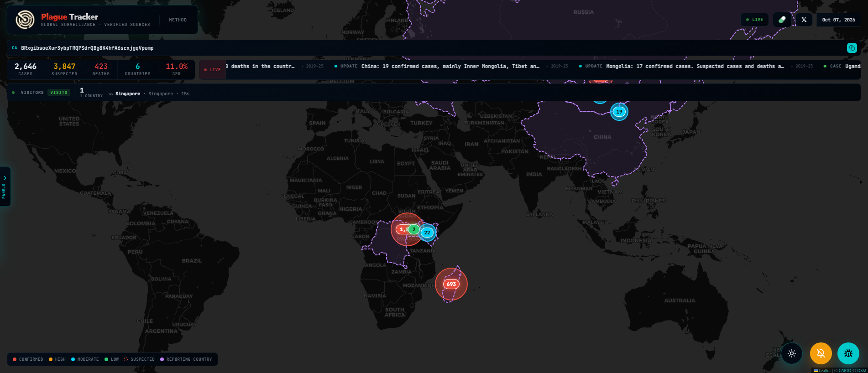
Task: Click the 693 case marker on Madagascar
Action: point(451,284)
